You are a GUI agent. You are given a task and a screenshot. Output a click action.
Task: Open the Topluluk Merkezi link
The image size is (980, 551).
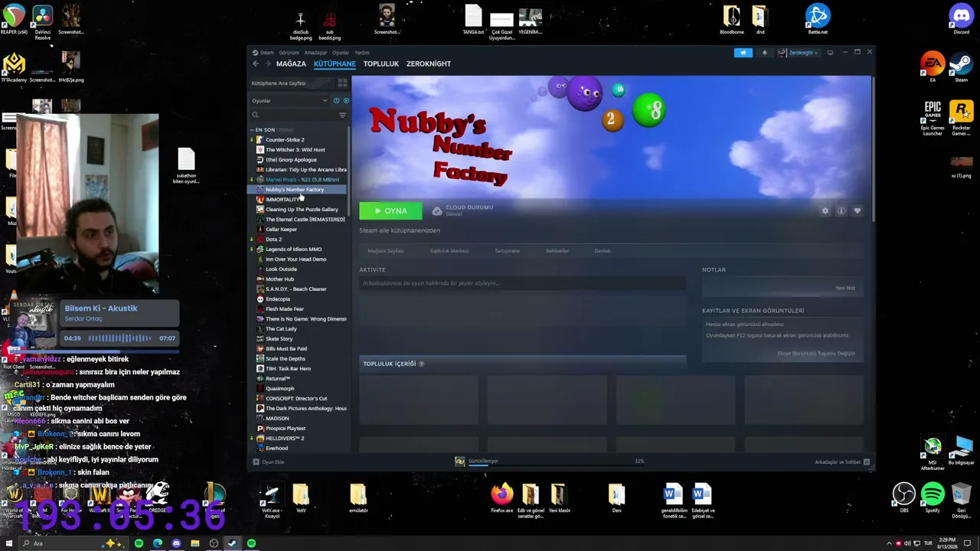point(449,251)
